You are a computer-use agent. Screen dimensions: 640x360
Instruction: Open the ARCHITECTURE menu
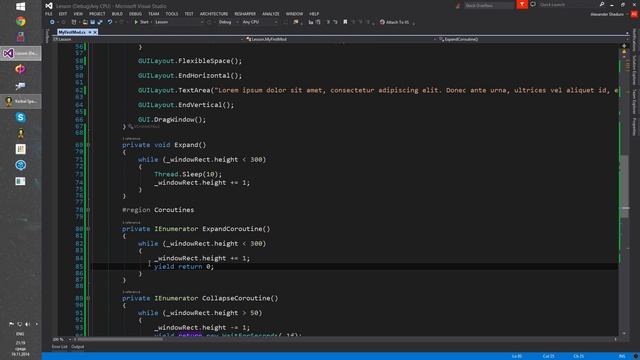pos(214,14)
